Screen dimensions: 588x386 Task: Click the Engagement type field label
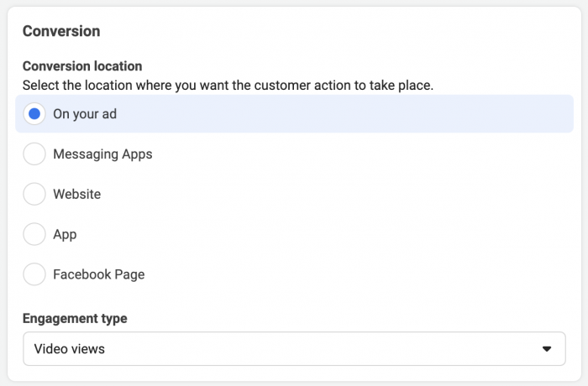[75, 319]
